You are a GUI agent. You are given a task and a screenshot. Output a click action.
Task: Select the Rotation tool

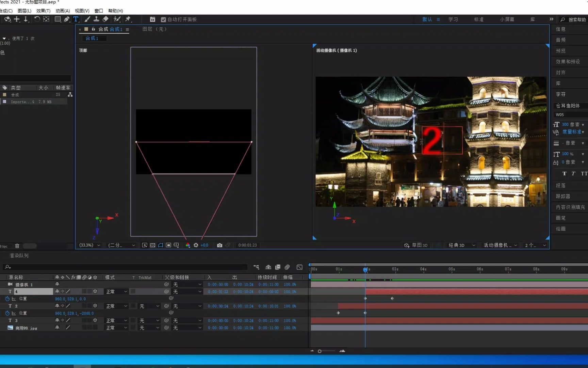click(37, 19)
